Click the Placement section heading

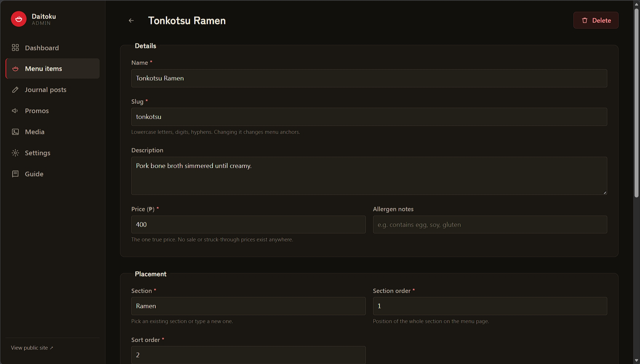tap(151, 274)
